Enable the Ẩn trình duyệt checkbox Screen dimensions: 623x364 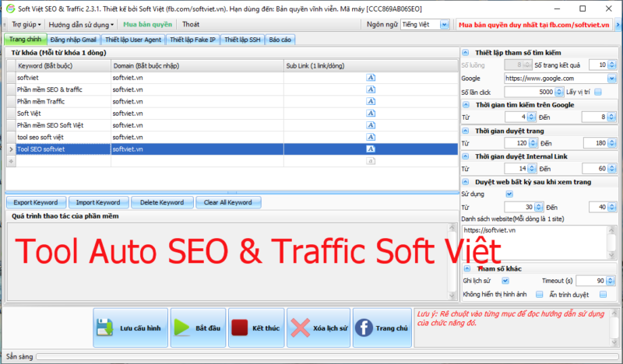603,294
